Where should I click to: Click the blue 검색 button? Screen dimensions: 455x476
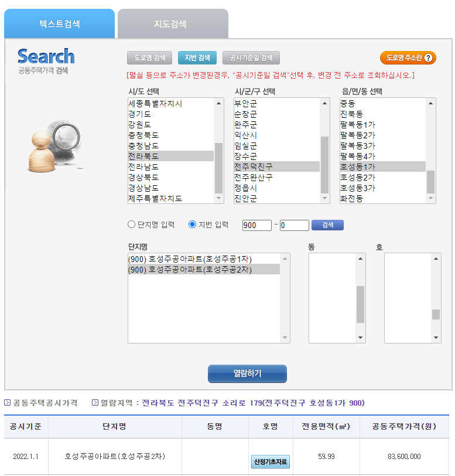(x=327, y=225)
